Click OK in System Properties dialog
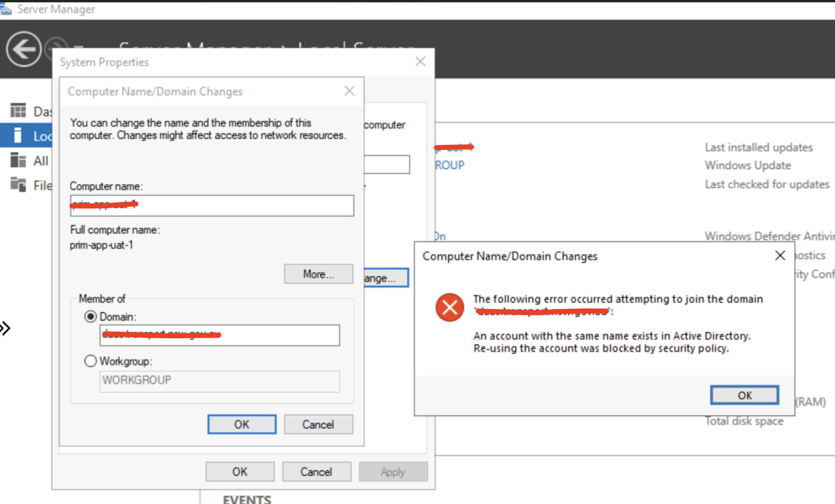This screenshot has height=504, width=835. point(240,471)
